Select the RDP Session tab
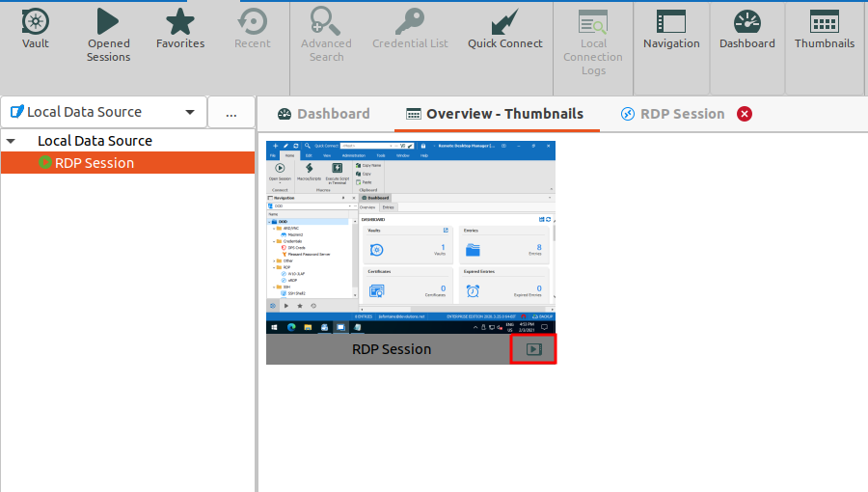 click(x=673, y=114)
